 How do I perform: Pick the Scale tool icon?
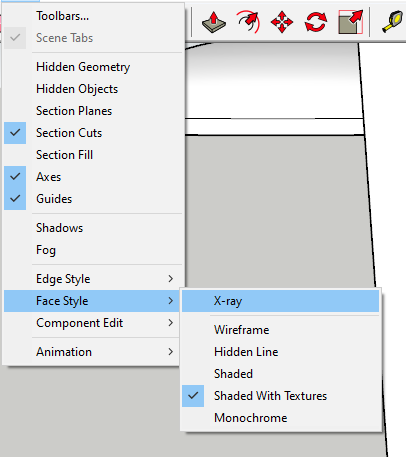[x=350, y=22]
